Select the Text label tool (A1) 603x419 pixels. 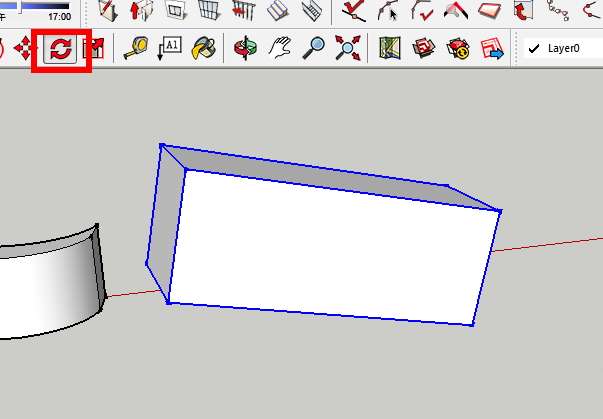pyautogui.click(x=170, y=48)
